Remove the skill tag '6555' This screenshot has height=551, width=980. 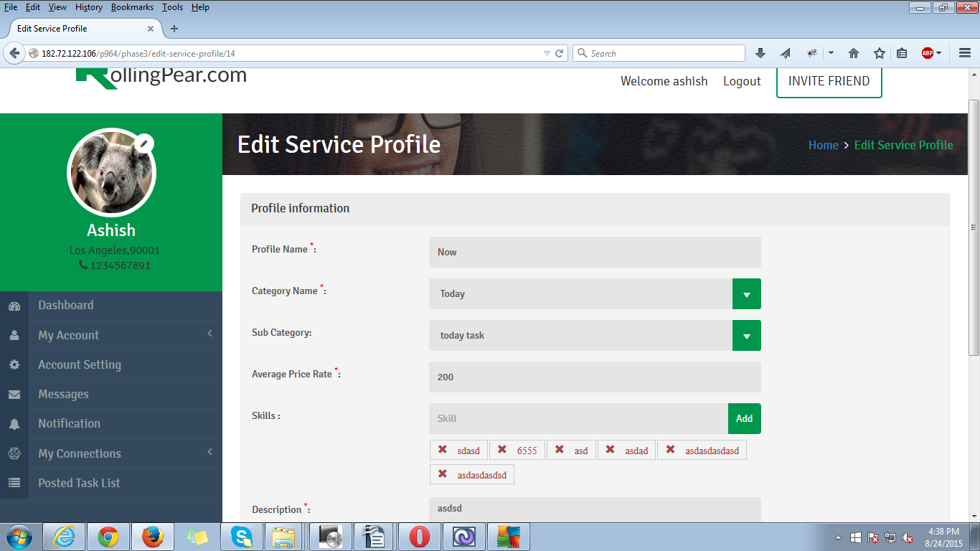502,450
